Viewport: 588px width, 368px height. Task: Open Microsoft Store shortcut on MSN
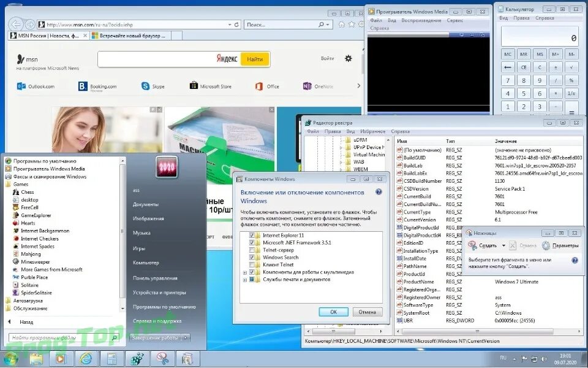pyautogui.click(x=210, y=86)
